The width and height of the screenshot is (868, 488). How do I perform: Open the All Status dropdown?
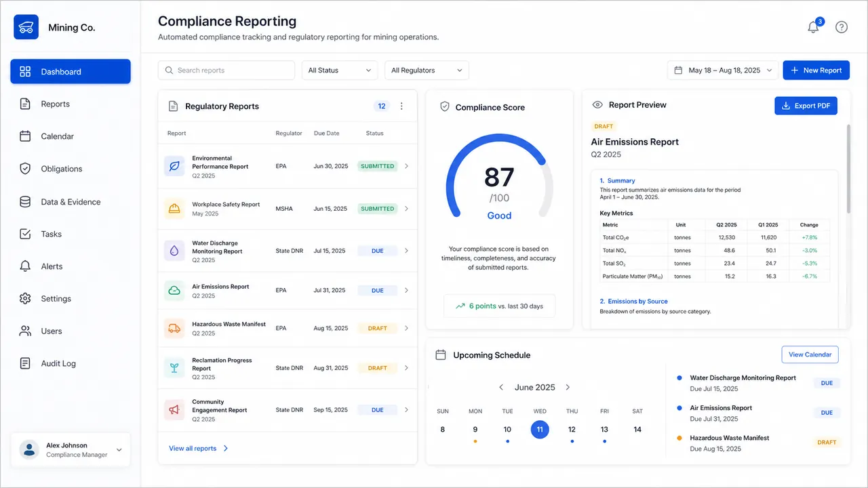pyautogui.click(x=340, y=70)
